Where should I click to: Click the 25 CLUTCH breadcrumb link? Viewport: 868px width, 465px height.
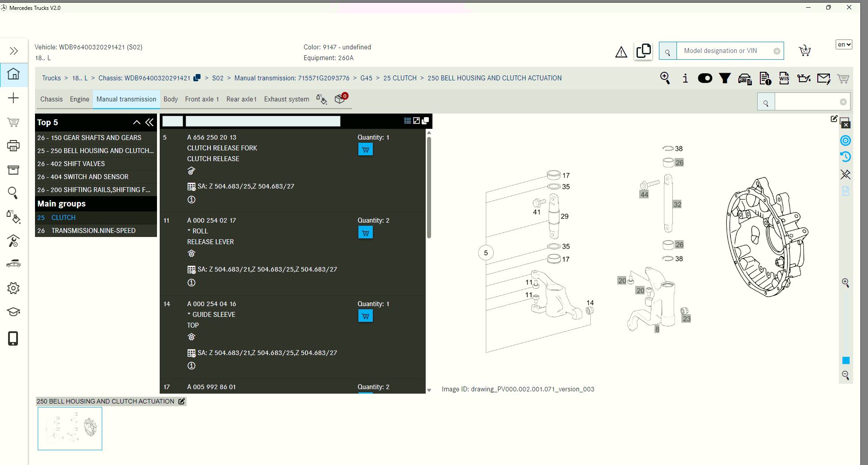400,78
